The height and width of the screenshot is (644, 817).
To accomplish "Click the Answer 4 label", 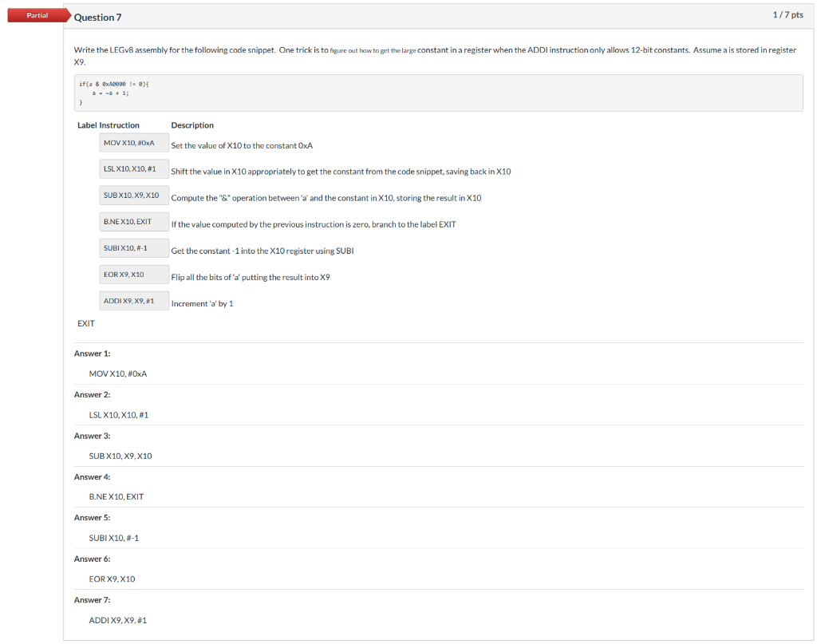I will coord(93,476).
